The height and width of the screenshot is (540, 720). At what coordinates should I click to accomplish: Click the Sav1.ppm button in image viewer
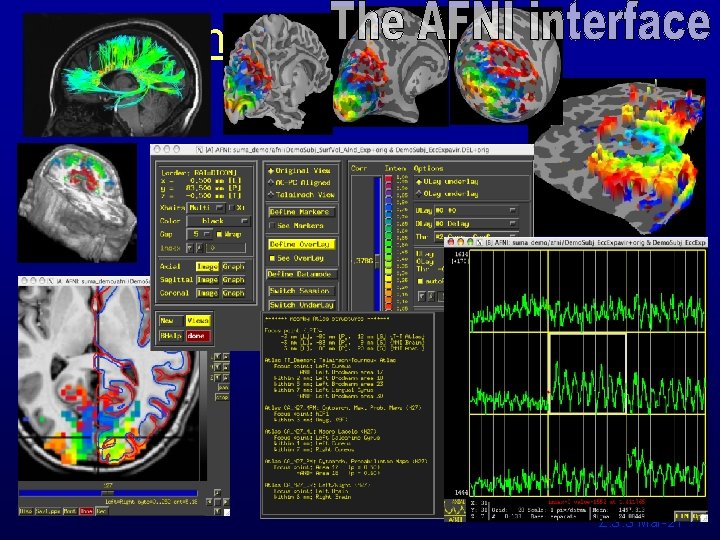[48, 511]
